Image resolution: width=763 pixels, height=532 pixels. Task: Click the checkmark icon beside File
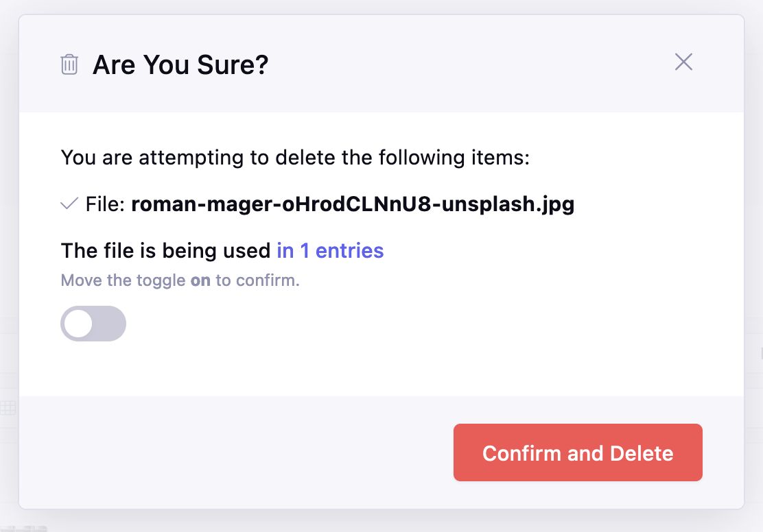(69, 203)
